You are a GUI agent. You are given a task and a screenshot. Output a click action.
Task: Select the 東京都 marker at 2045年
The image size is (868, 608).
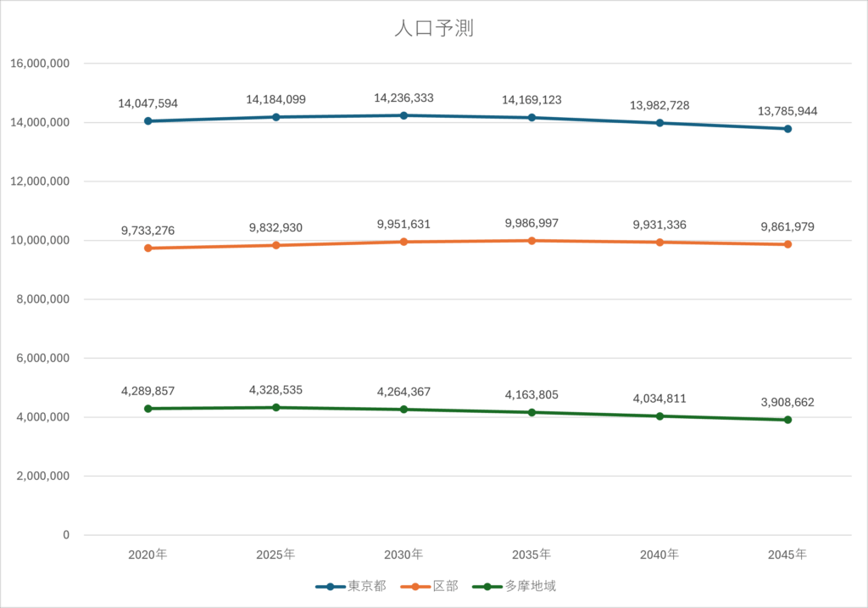(x=787, y=129)
